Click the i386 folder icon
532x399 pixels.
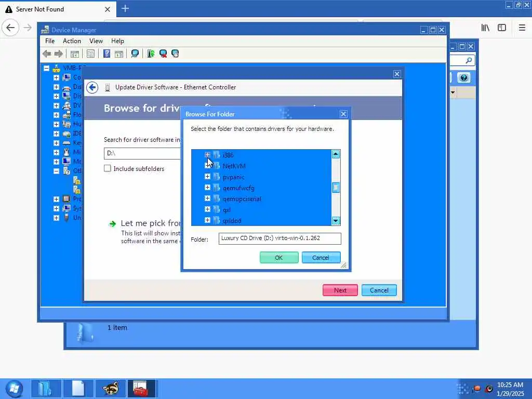click(217, 155)
